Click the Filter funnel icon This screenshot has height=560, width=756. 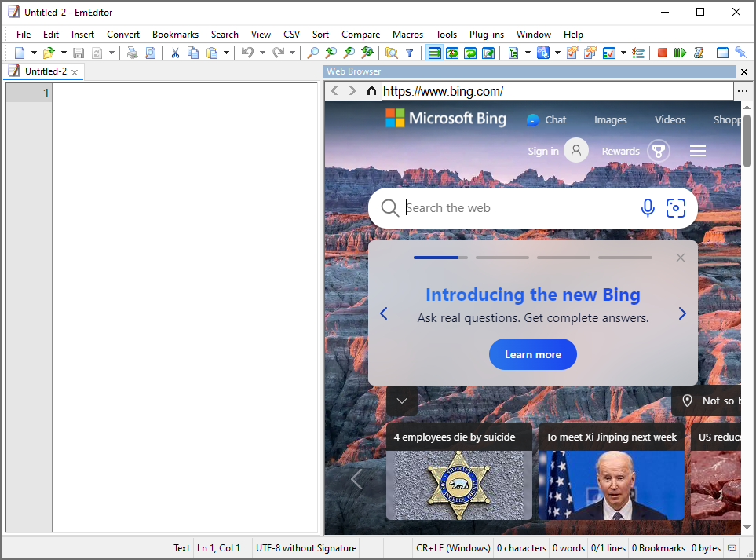[409, 53]
